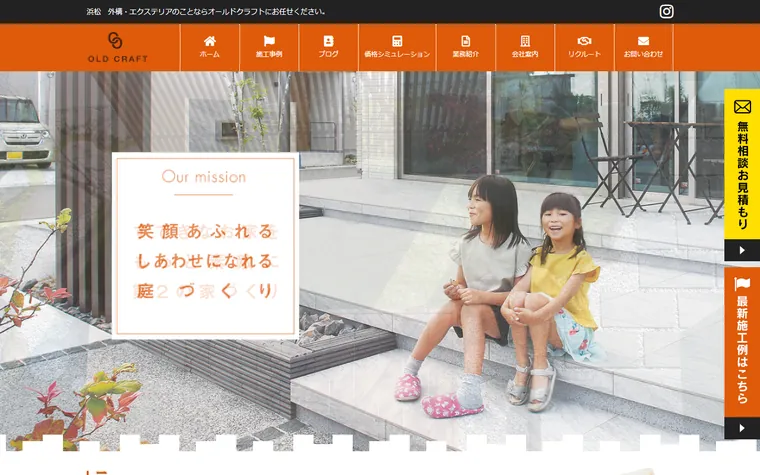Viewport: 760px width, 475px height.
Task: Click the top bar tagline 浜松 外構・エクステリア
Action: tap(206, 11)
